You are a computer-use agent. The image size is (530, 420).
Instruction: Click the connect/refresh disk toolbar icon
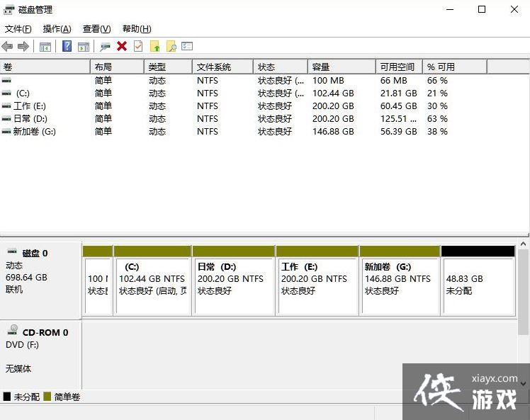(105, 47)
